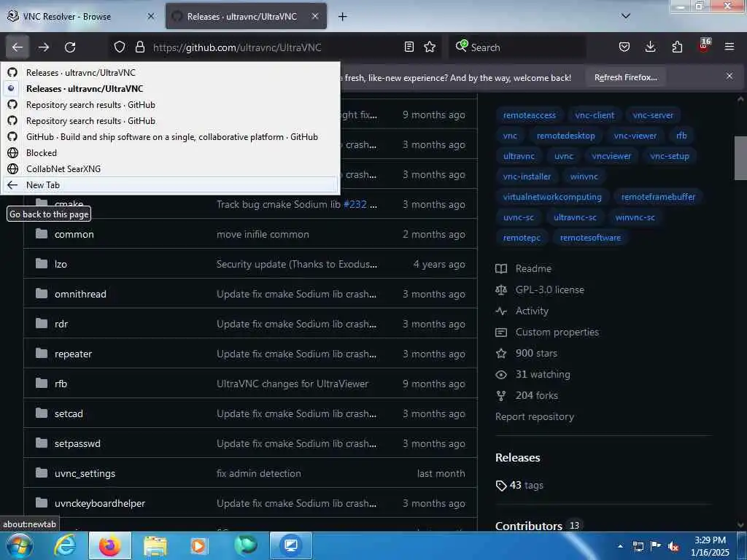Open the tracking protection shield icon

click(x=120, y=47)
